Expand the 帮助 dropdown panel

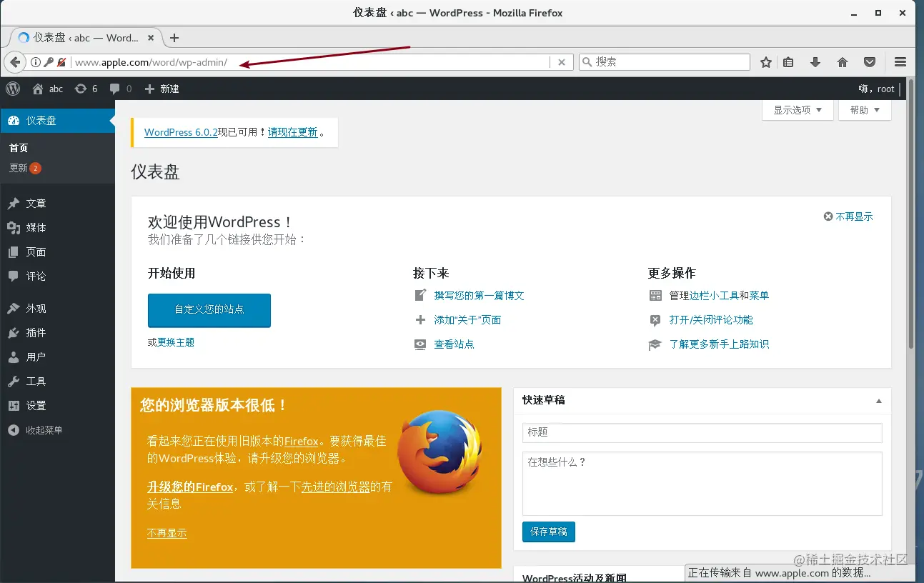(864, 110)
